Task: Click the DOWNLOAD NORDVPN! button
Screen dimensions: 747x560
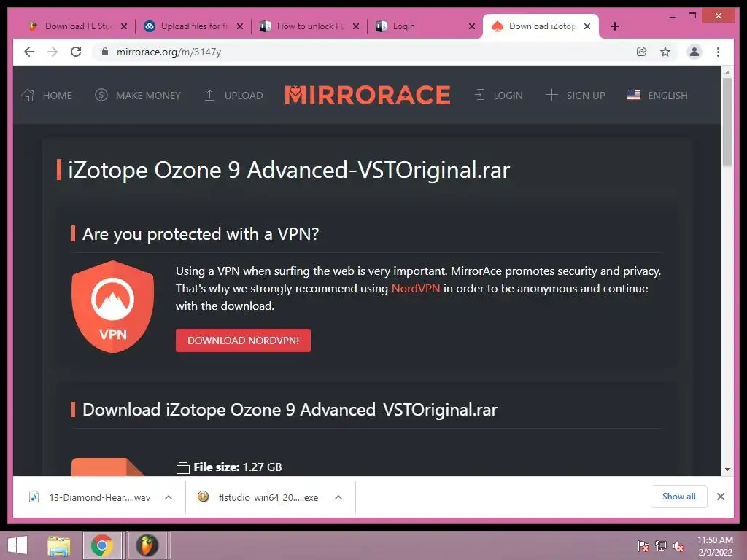Action: click(243, 341)
